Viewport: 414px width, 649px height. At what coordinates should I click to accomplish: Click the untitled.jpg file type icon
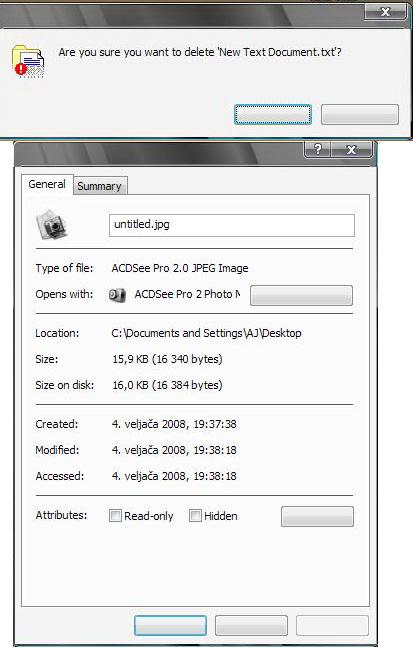click(52, 225)
